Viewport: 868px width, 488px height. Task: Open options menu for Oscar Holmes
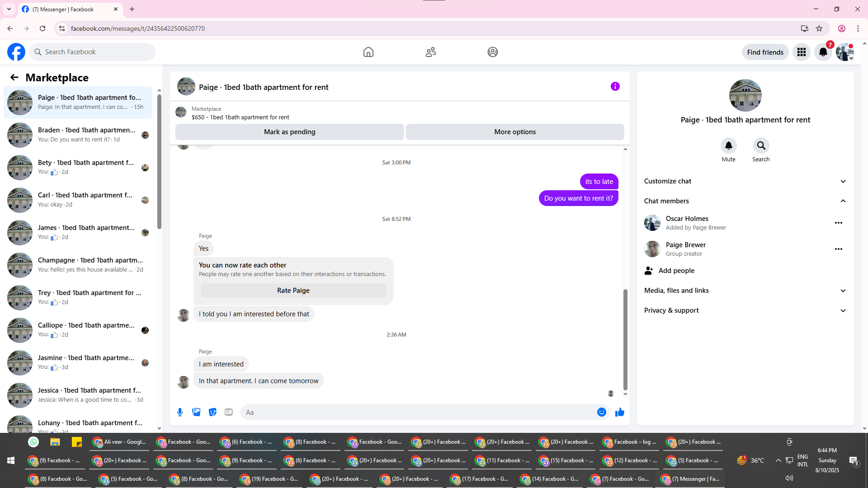[838, 223]
